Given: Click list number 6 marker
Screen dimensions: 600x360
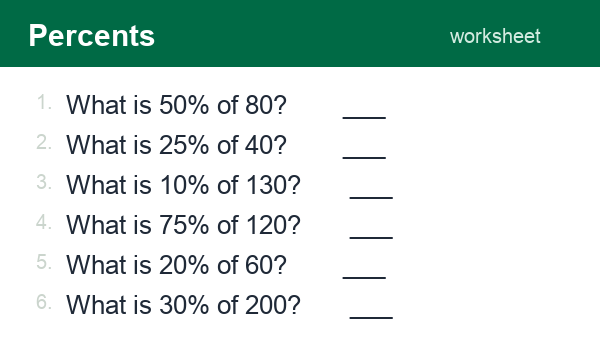Looking at the screenshot, I should point(44,302).
